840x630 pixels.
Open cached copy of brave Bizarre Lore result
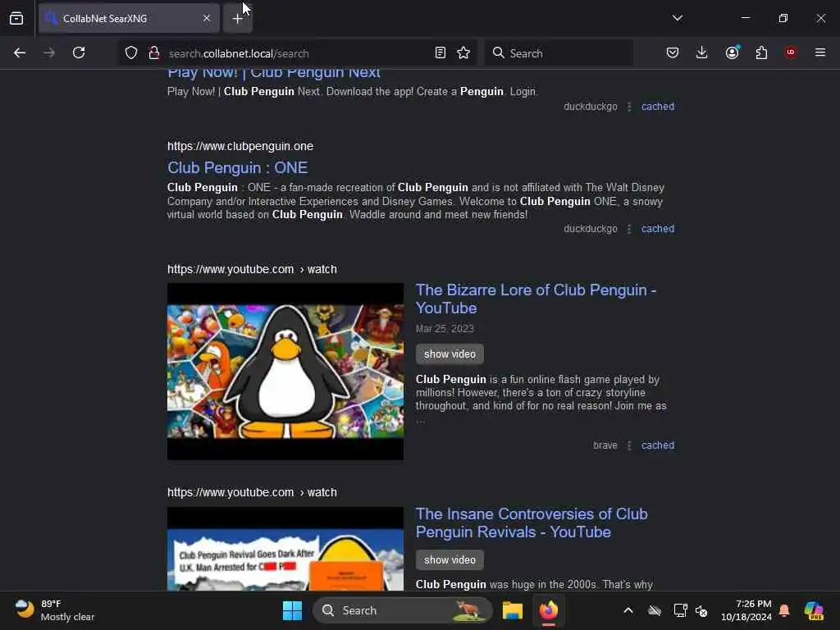point(658,445)
